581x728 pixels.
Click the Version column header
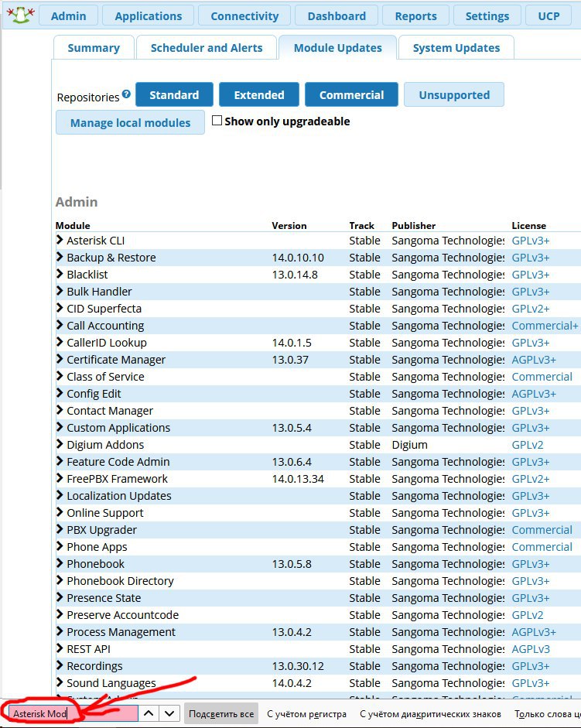[x=289, y=226]
